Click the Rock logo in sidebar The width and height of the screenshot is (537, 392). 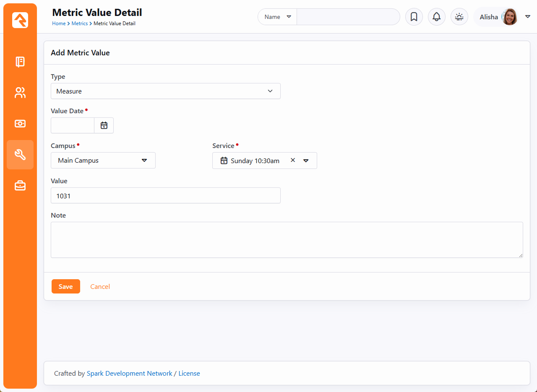[x=20, y=20]
